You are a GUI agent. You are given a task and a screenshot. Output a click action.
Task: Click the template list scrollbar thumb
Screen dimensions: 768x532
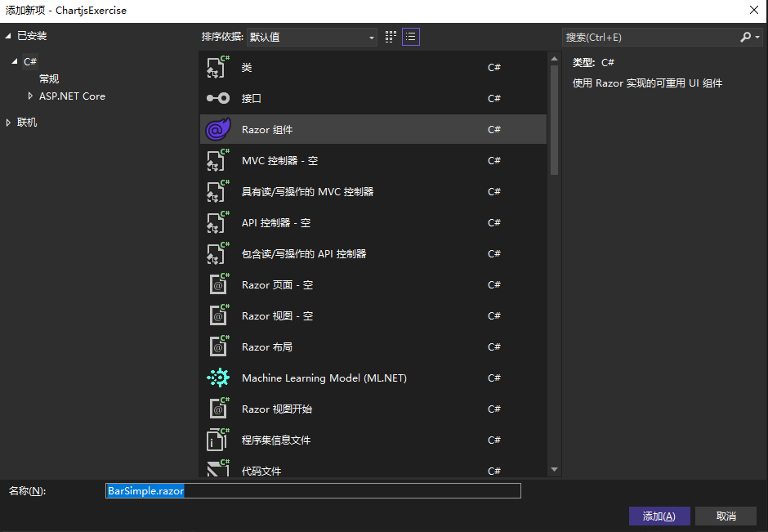pos(554,120)
